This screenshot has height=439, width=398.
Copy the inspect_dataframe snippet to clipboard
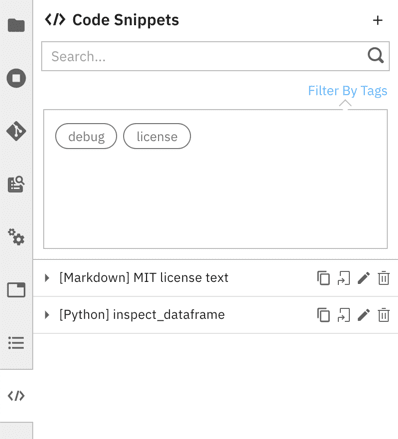[323, 315]
